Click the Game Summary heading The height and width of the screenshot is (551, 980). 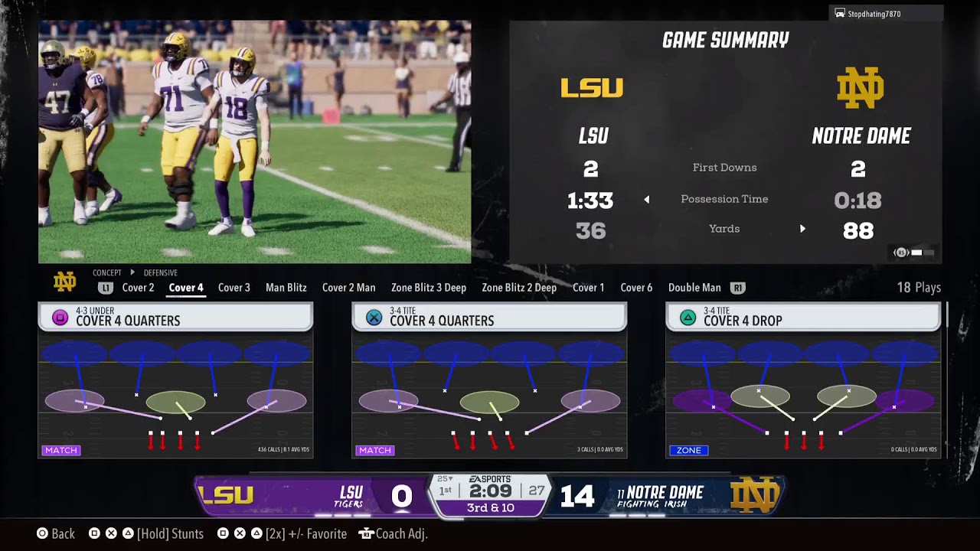[x=725, y=40]
